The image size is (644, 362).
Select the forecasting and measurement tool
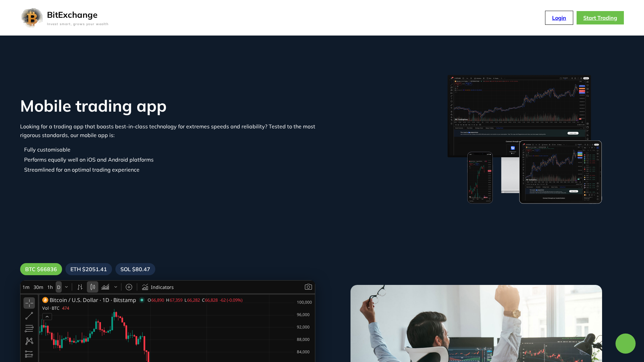pyautogui.click(x=29, y=354)
